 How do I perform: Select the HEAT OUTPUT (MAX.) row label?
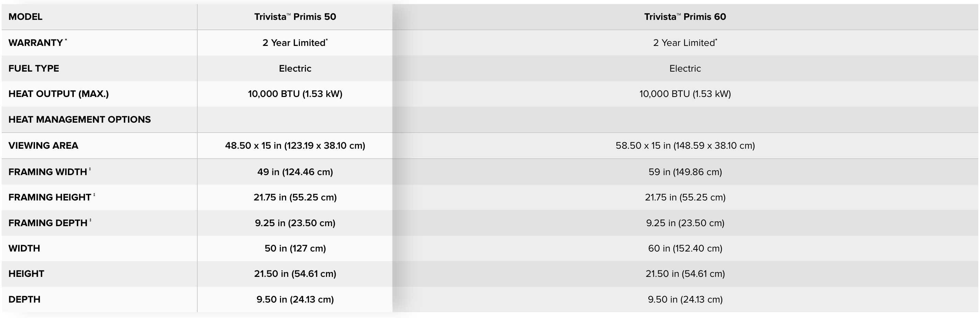point(59,94)
